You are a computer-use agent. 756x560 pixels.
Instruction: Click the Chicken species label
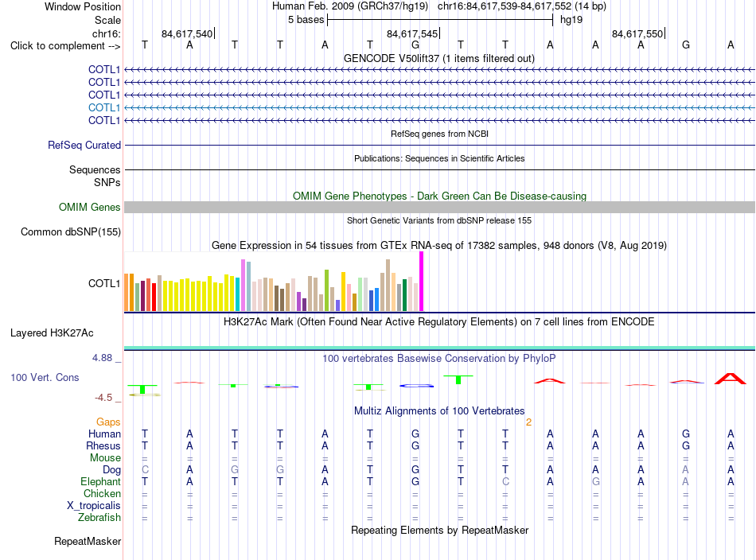[102, 493]
